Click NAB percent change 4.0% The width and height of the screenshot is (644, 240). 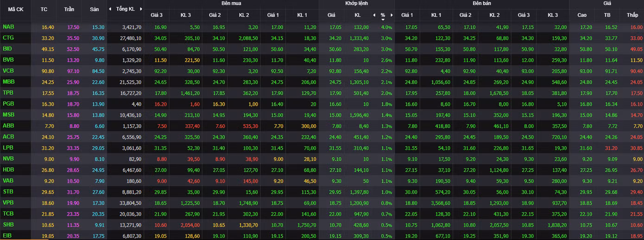click(386, 27)
